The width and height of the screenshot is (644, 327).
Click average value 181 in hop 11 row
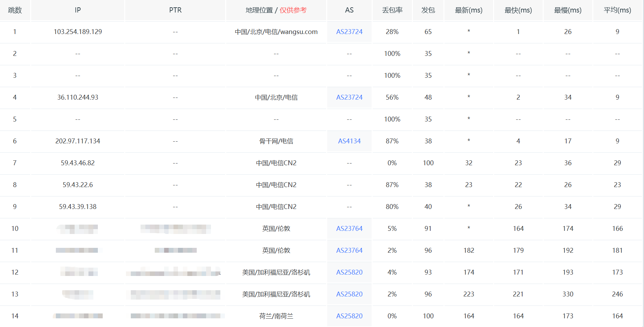[x=617, y=250]
